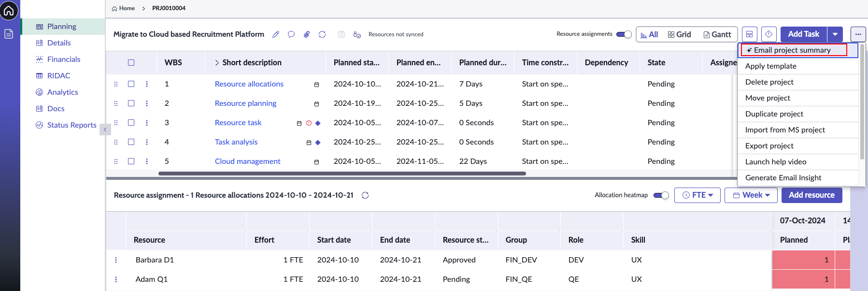Image resolution: width=868 pixels, height=291 pixels.
Task: Open row menu for Task analysis
Action: point(147,142)
